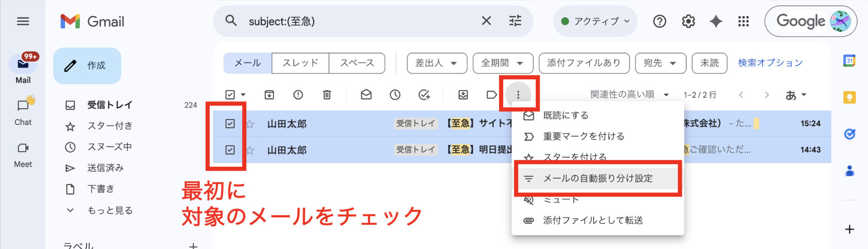This screenshot has width=868, height=249.
Task: Toggle the select-all checkbox
Action: [230, 95]
